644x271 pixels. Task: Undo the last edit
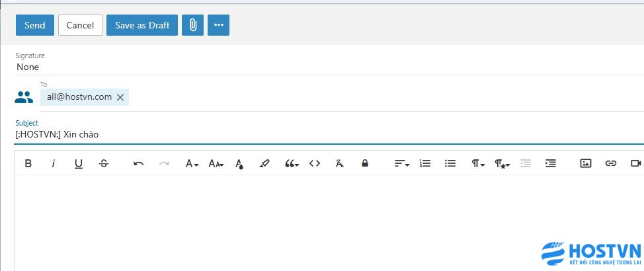tap(139, 163)
